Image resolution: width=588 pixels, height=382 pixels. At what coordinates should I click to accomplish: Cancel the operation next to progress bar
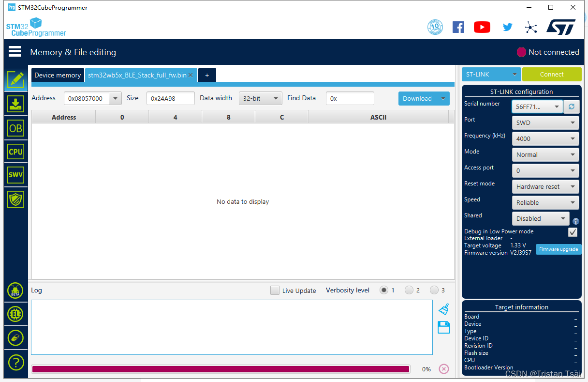[x=443, y=369]
